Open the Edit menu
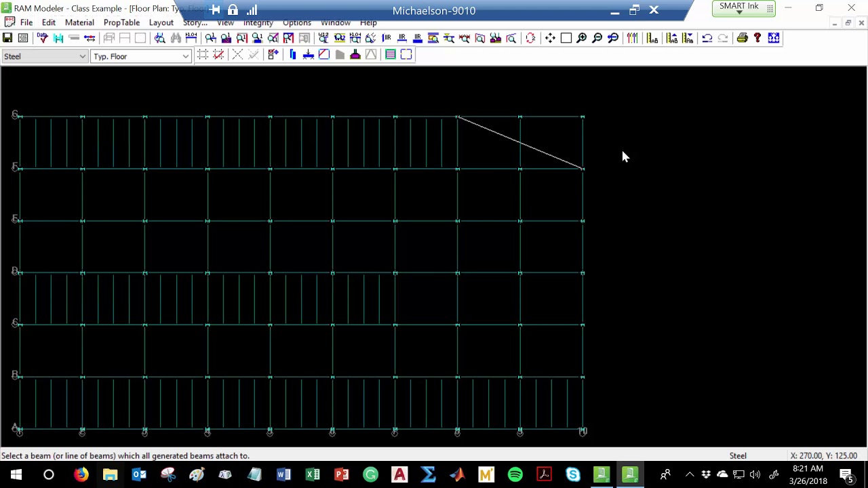Viewport: 868px width, 488px height. 49,22
